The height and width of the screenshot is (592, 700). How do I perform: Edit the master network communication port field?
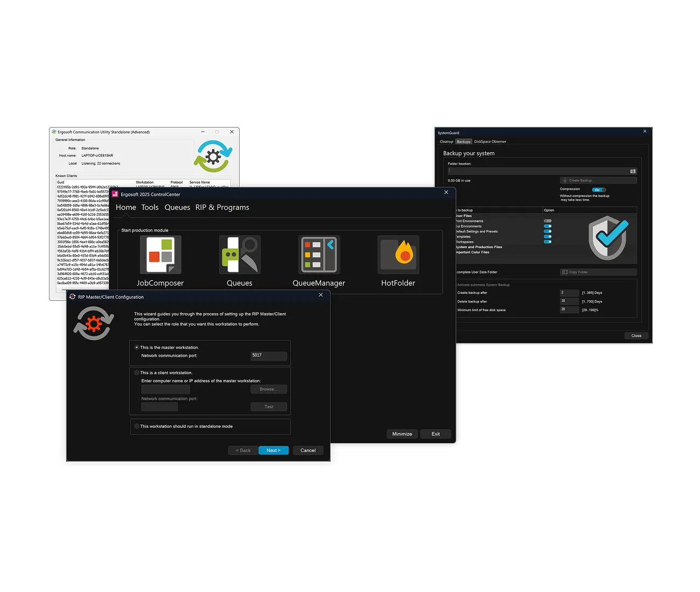click(x=269, y=356)
